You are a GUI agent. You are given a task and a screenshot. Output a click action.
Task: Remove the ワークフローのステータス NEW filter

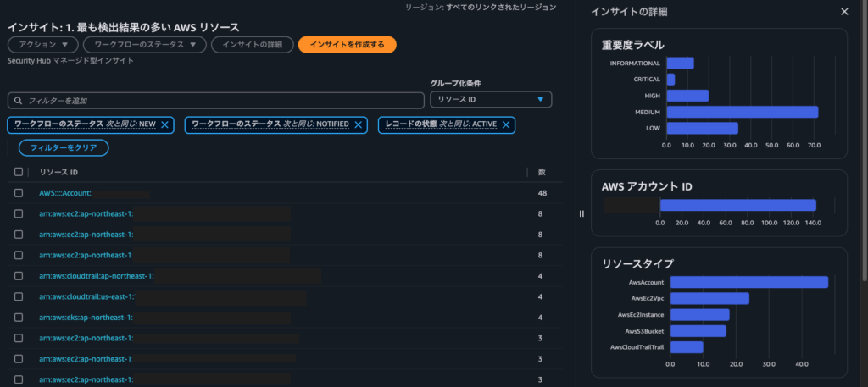[164, 125]
